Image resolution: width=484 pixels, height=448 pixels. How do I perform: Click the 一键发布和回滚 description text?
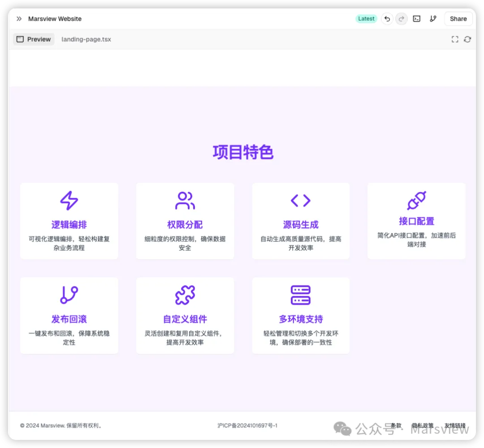coord(69,338)
